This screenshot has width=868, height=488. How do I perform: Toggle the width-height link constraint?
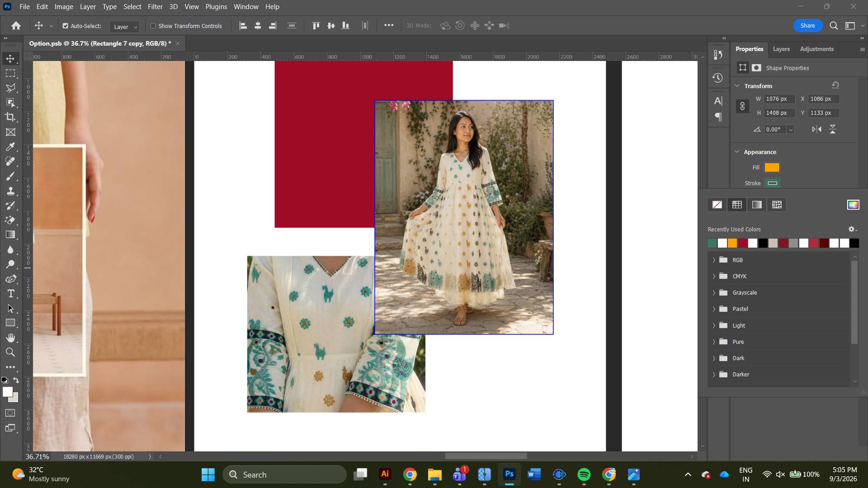point(742,106)
